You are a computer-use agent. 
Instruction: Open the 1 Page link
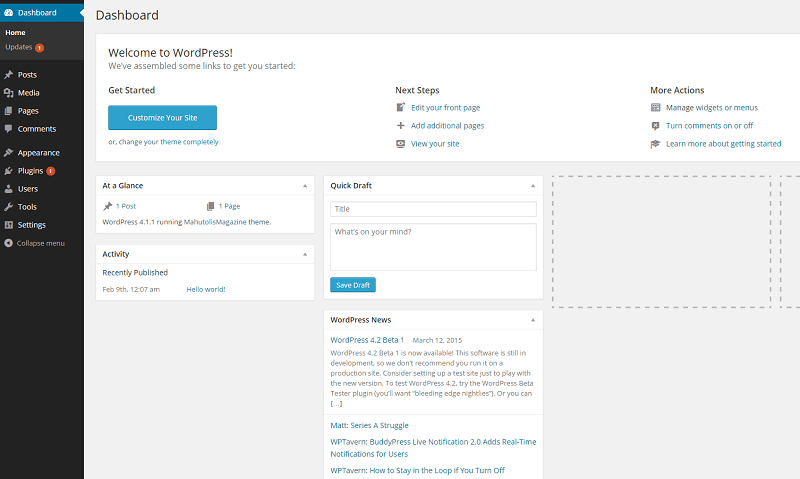point(230,206)
